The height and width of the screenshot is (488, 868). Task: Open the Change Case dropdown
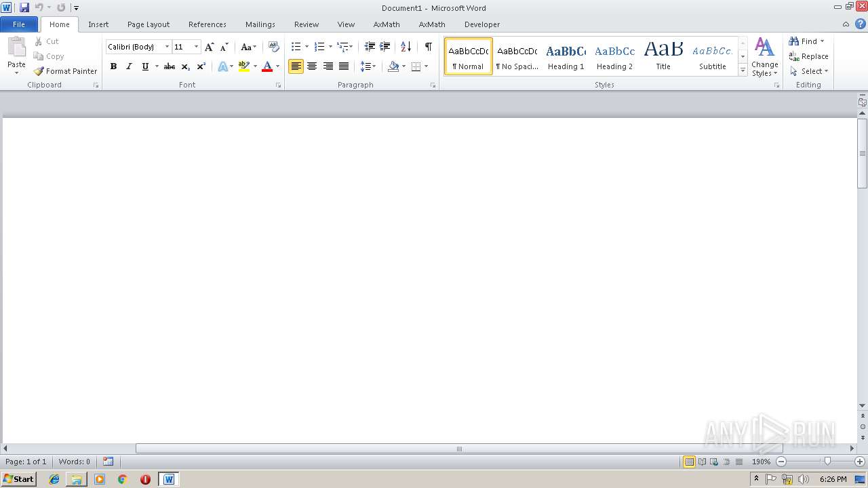(249, 47)
